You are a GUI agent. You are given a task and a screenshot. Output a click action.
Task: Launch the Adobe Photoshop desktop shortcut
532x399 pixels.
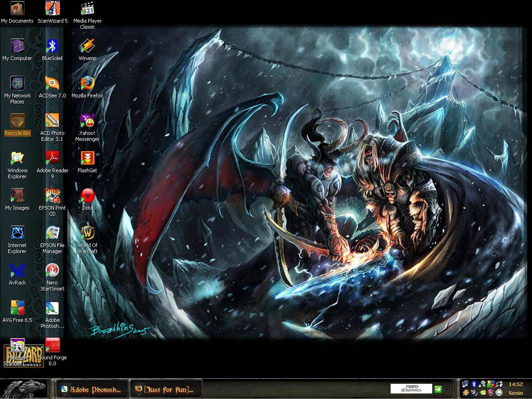52,314
